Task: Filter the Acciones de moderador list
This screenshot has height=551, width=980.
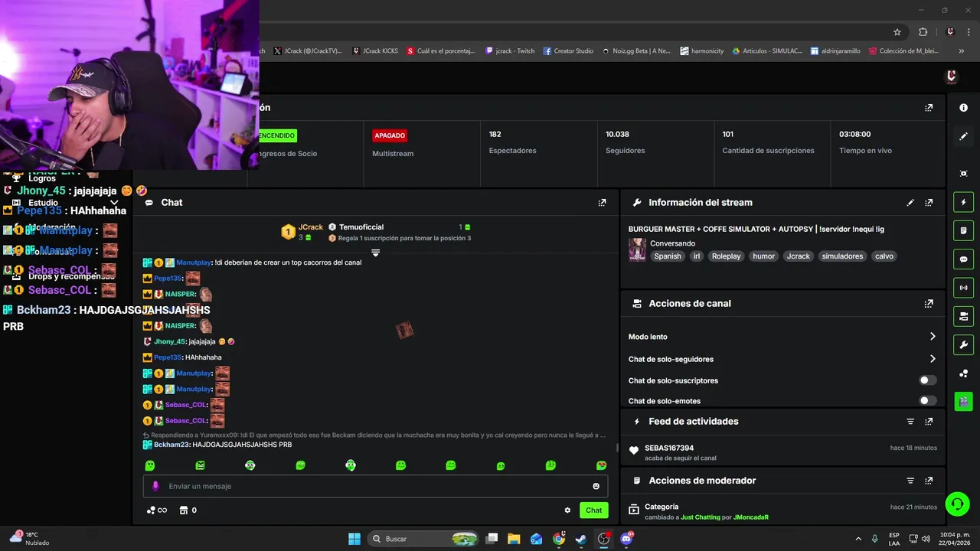Action: [x=910, y=481]
